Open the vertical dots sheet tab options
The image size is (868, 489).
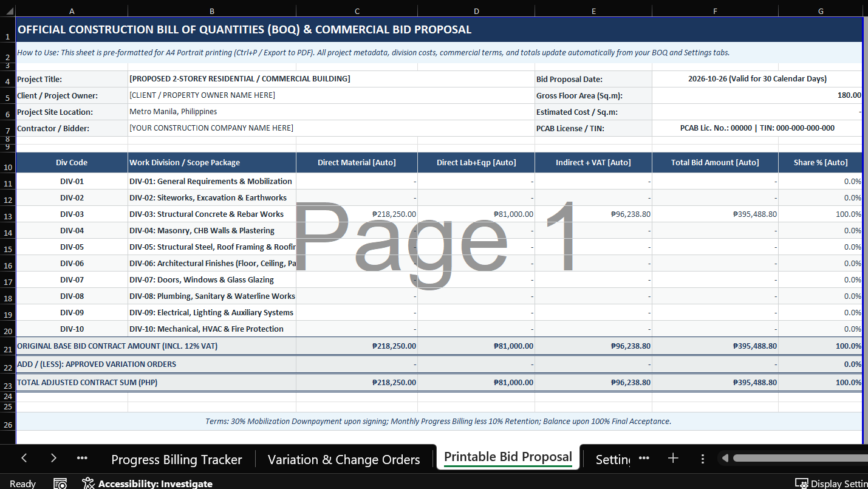tap(703, 458)
